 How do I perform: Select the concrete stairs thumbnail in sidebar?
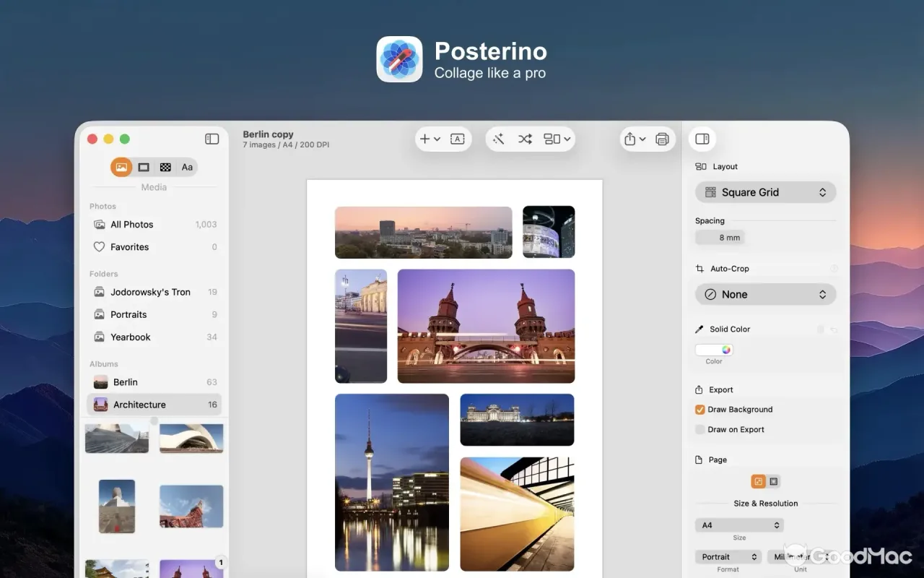point(117,439)
